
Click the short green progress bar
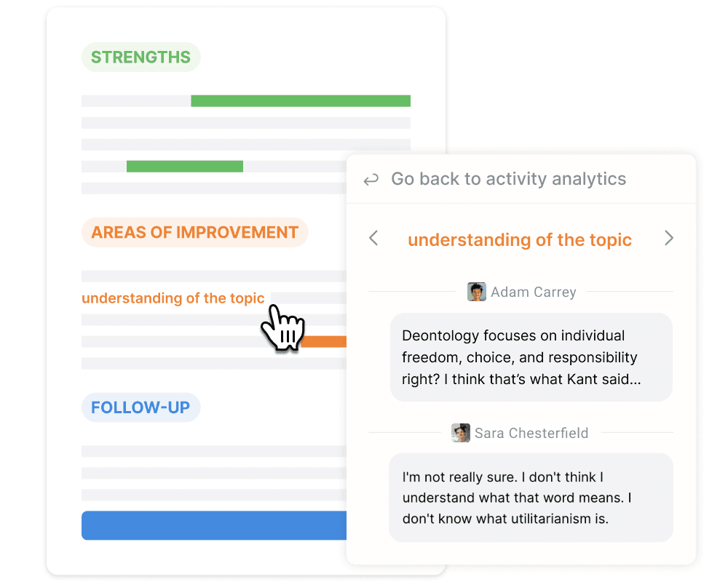(185, 166)
